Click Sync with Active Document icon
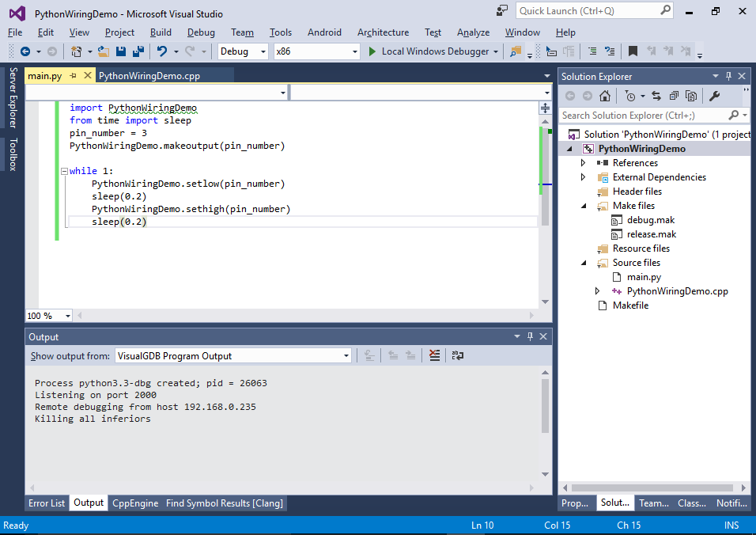The height and width of the screenshot is (535, 756). 656,96
